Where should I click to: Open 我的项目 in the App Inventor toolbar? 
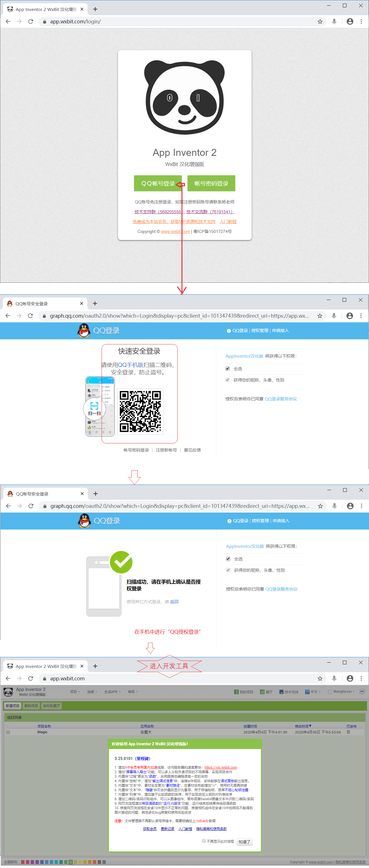pos(244,692)
